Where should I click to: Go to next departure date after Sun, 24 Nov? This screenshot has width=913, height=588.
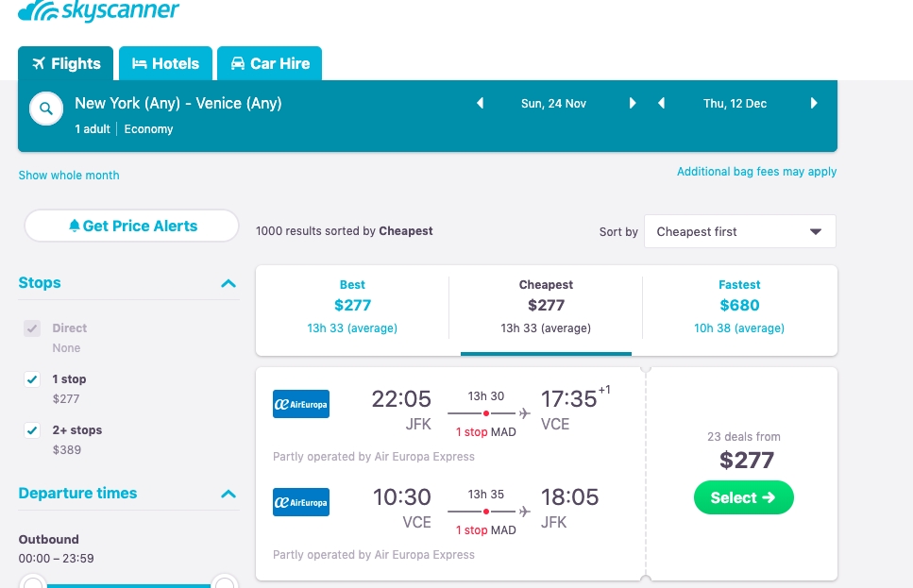pos(633,104)
